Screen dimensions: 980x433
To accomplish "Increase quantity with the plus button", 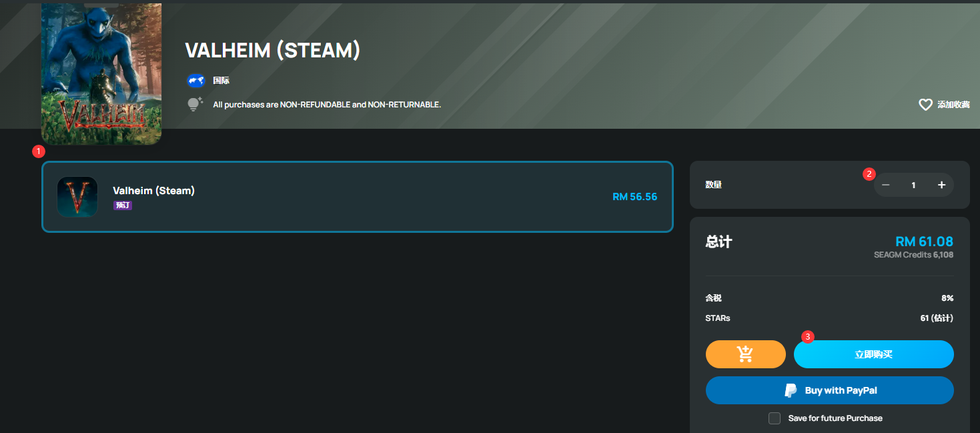I will 941,185.
